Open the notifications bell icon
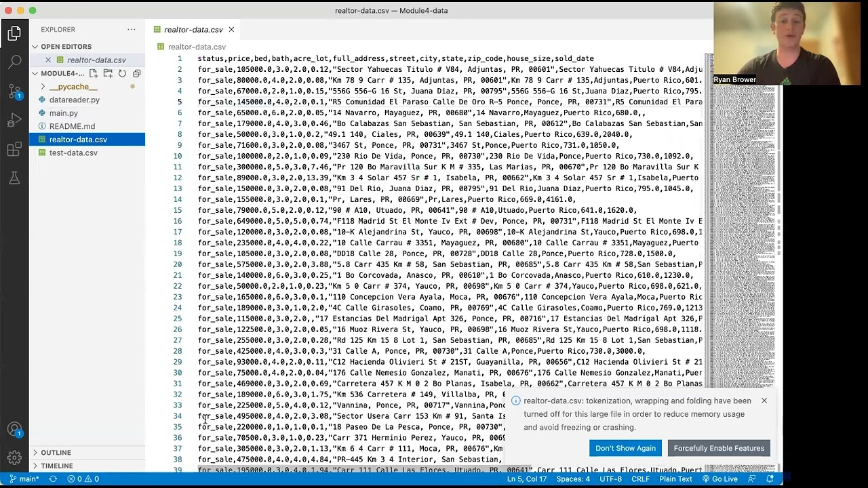The width and height of the screenshot is (868, 488). [770, 479]
